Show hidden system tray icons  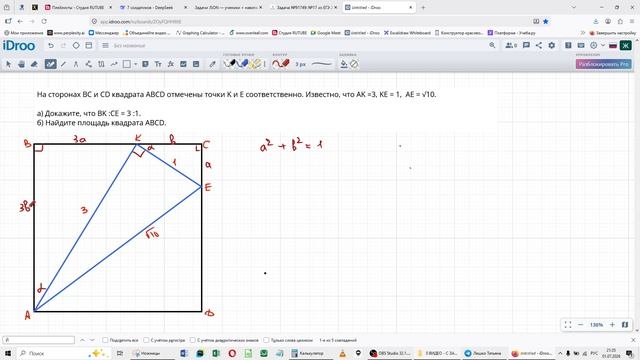[560, 353]
